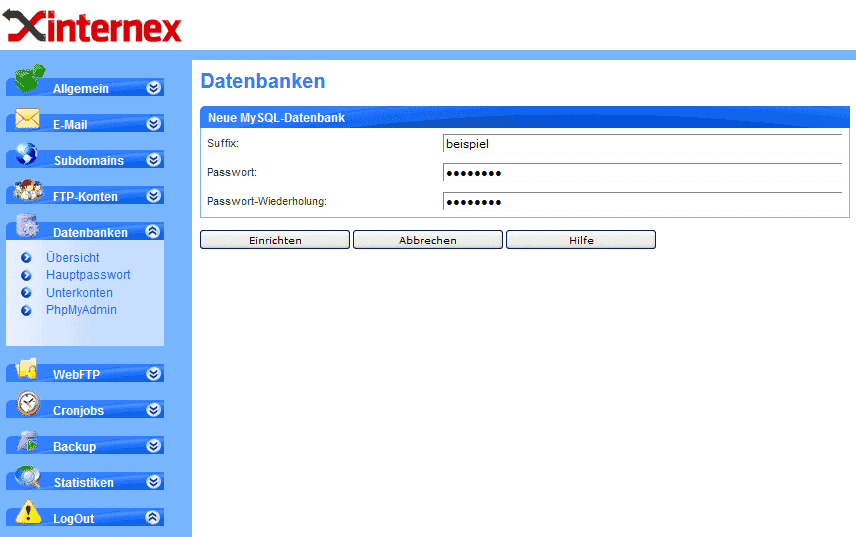Click the WebFTP folder icon

click(x=27, y=368)
